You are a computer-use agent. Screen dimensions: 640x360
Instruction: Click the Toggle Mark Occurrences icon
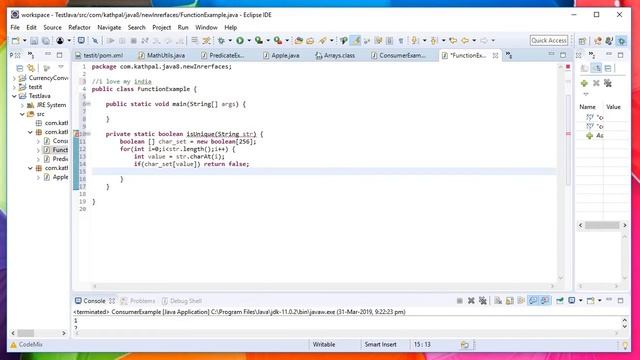tap(356, 40)
